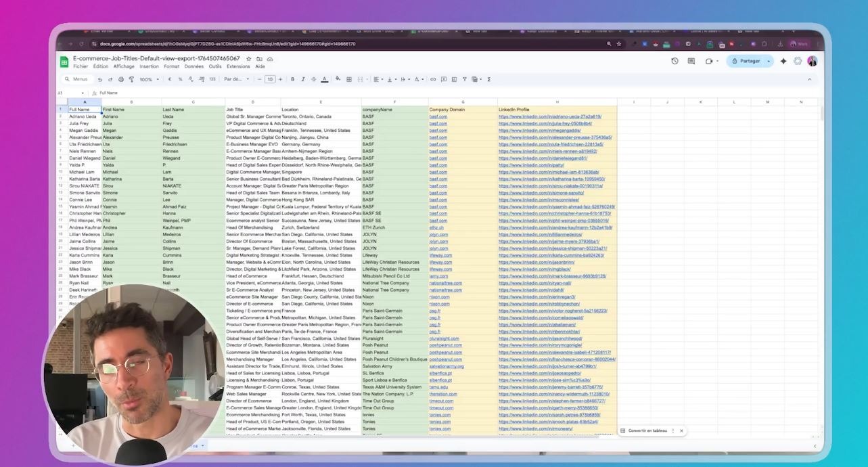Open the Données menu
The image size is (868, 467).
[194, 66]
